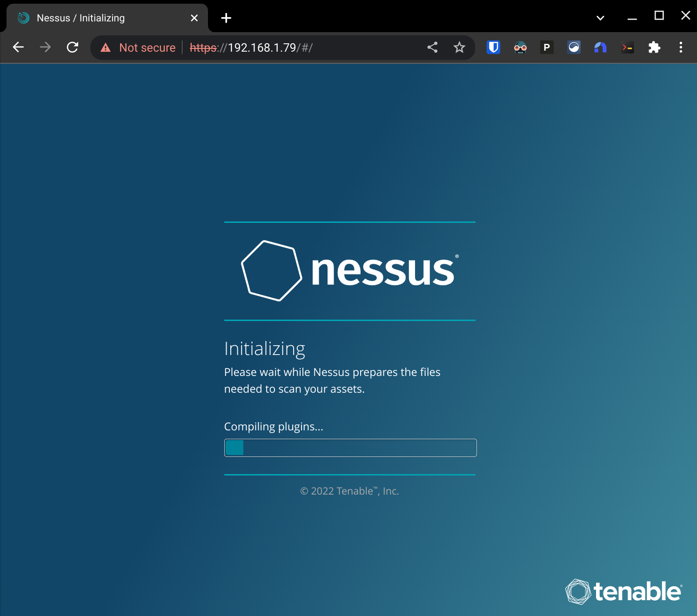The width and height of the screenshot is (697, 616).
Task: Open the Bitwarden shield extension
Action: (493, 47)
